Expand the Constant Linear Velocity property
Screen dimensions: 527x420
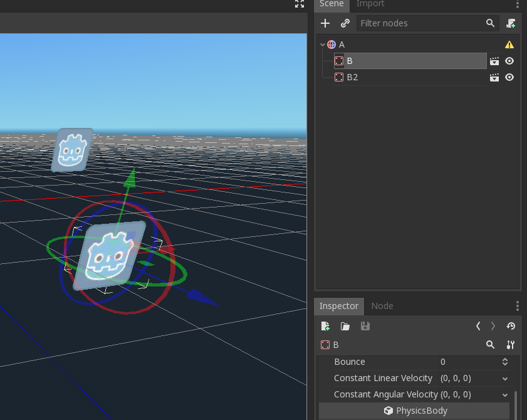[505, 378]
